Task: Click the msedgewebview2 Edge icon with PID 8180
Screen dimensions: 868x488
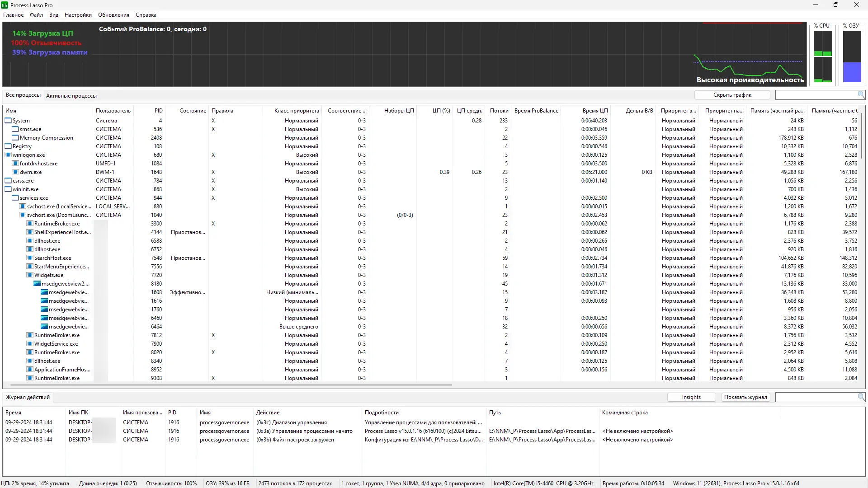Action: pyautogui.click(x=37, y=284)
